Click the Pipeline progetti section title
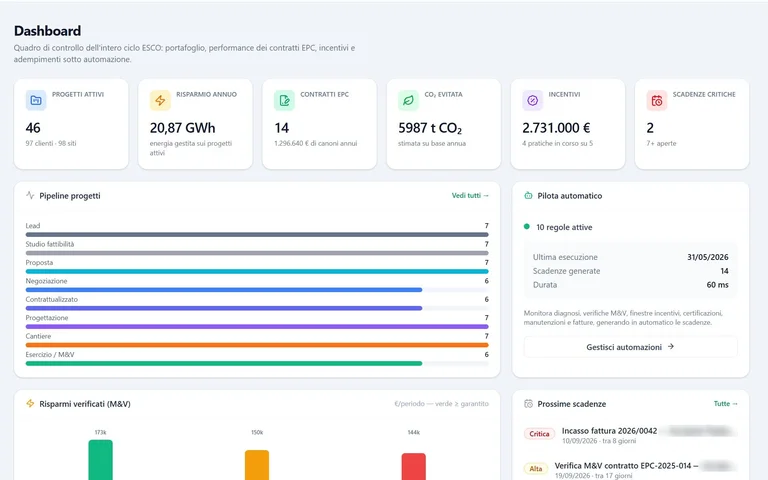Screen dimensions: 768x480 [x=70, y=196]
